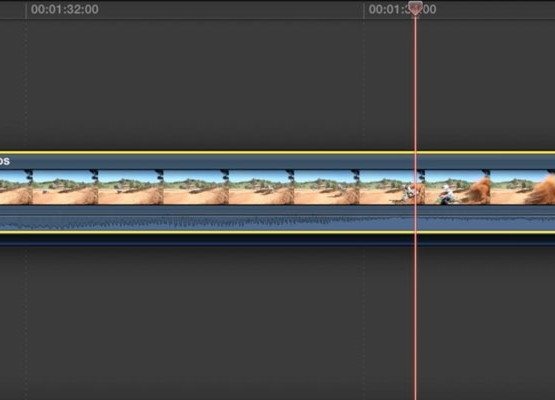Click the timecode label partly hidden by playhead
555x400 pixels.
coord(402,9)
